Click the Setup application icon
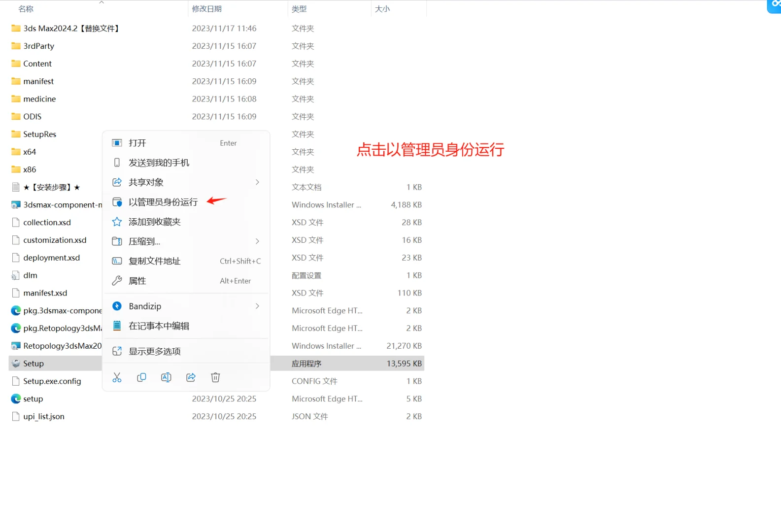781x532 pixels. coord(16,364)
